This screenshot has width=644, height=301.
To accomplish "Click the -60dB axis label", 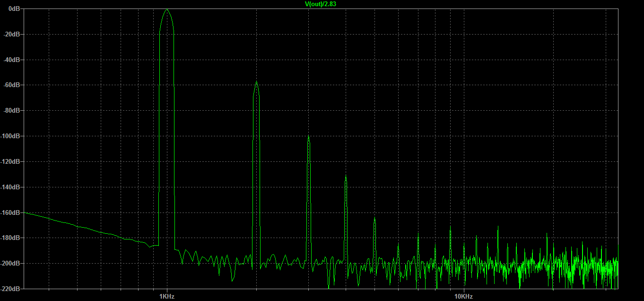I will 12,85.
